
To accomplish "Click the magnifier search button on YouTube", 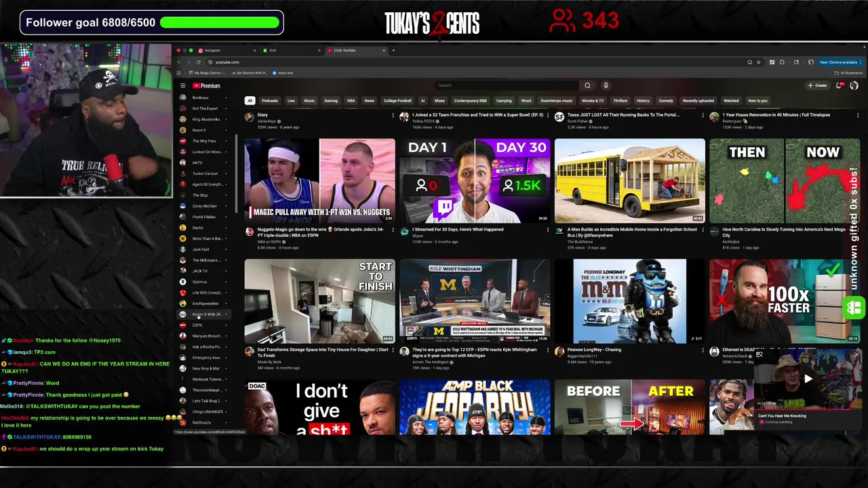I will [587, 85].
